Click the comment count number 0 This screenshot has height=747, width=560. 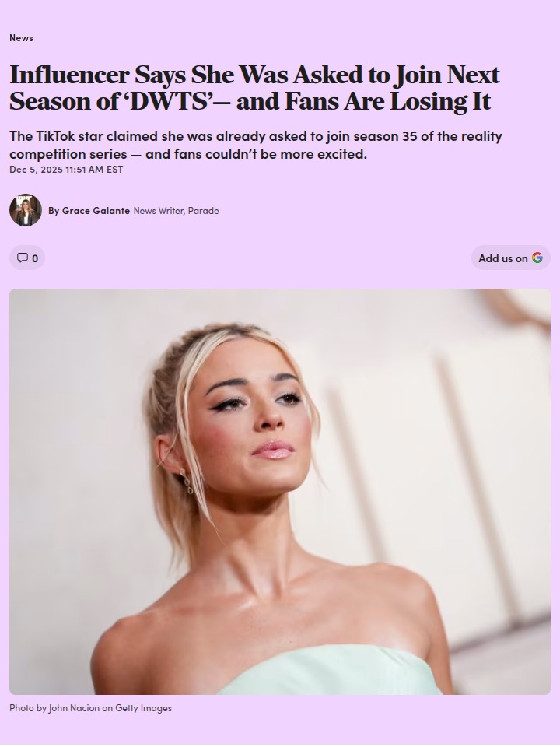coord(35,258)
